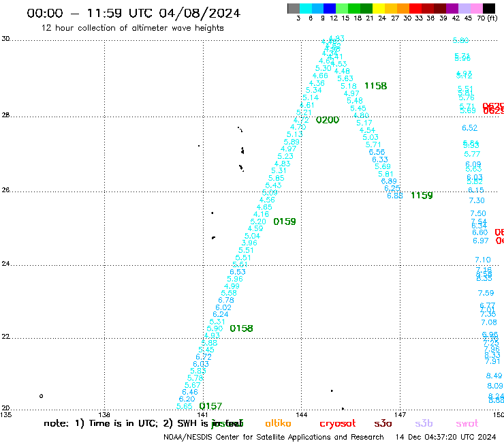Click the timestamp '14 Dec 04:37:20 UTC 2024'
504x443 pixels.
[x=446, y=437]
